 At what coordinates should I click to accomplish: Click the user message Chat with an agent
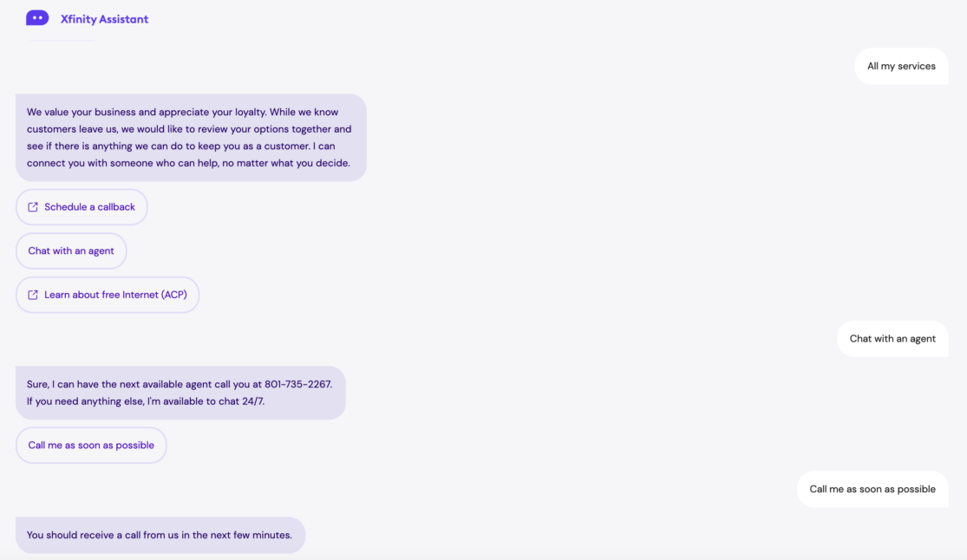pos(892,338)
